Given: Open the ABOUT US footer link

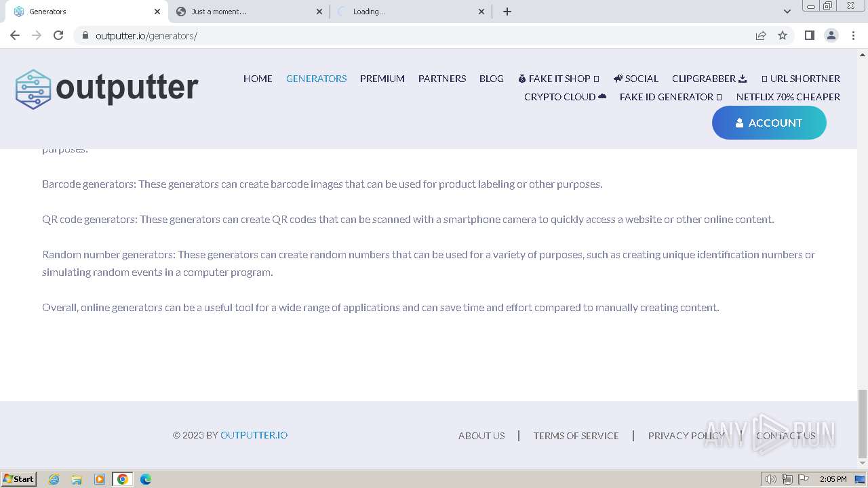Looking at the screenshot, I should pyautogui.click(x=481, y=436).
